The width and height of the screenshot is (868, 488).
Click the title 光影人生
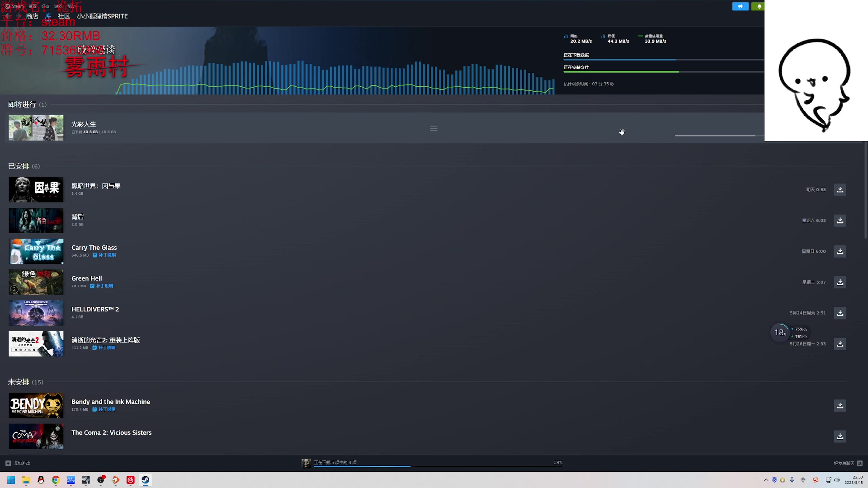coord(84,124)
